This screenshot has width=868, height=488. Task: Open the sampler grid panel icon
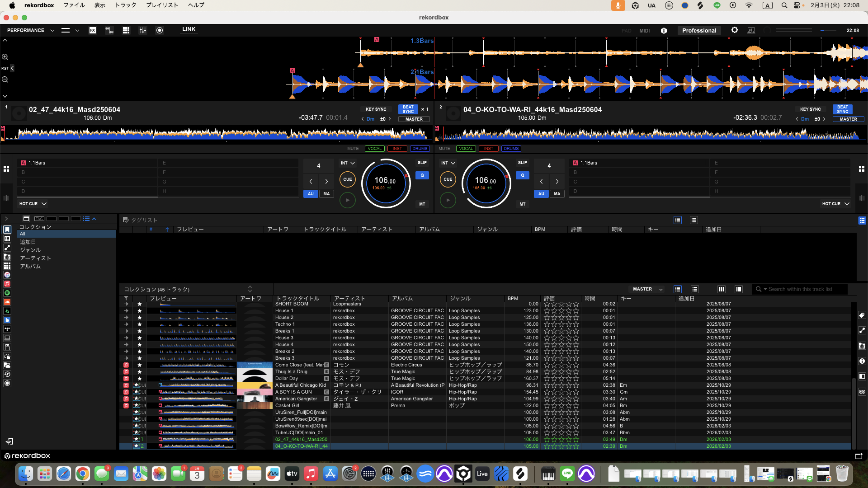click(126, 30)
